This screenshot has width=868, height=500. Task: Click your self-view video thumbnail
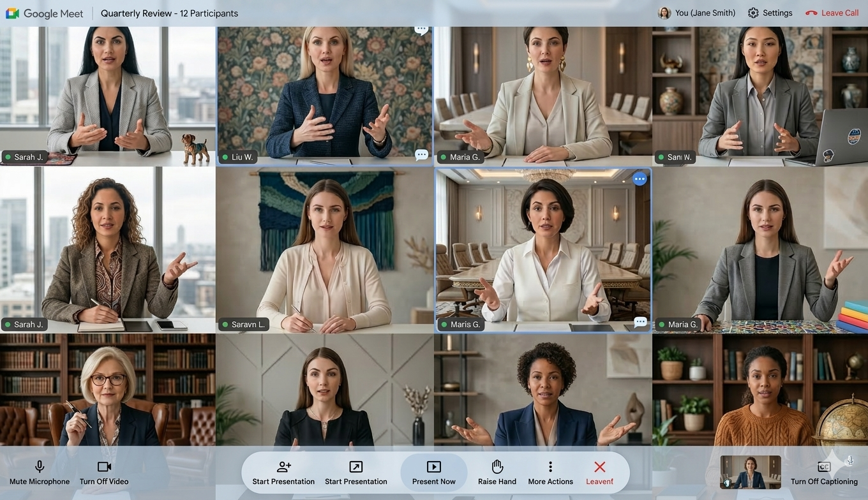tap(750, 472)
